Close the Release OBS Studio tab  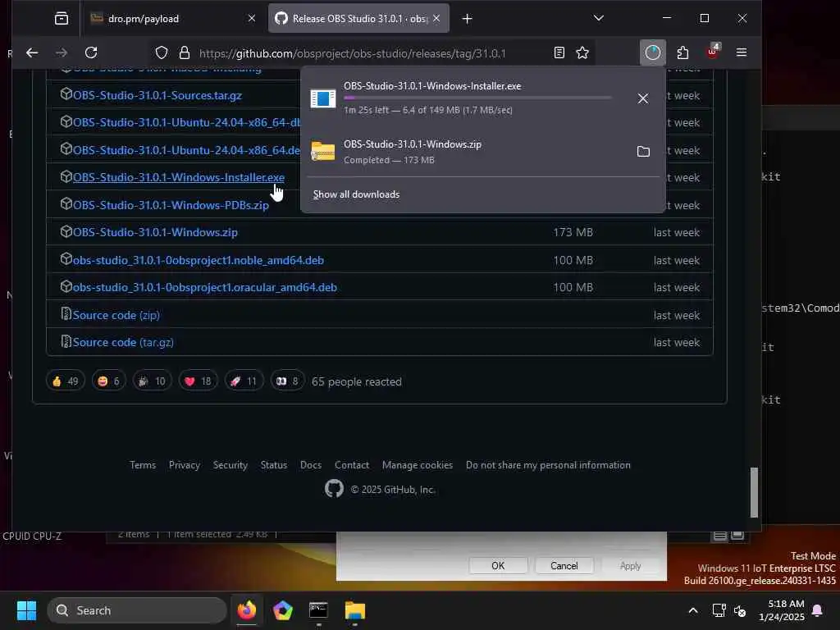pos(436,19)
